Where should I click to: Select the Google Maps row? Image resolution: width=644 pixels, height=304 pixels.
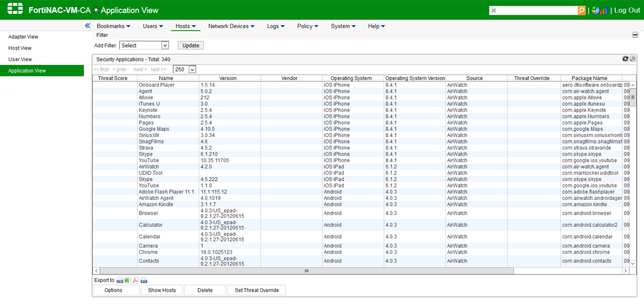(361, 129)
